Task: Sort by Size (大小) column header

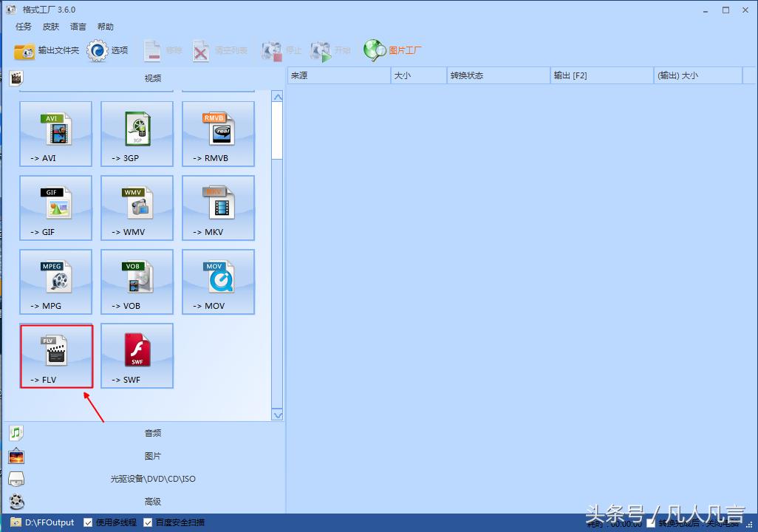Action: 419,75
